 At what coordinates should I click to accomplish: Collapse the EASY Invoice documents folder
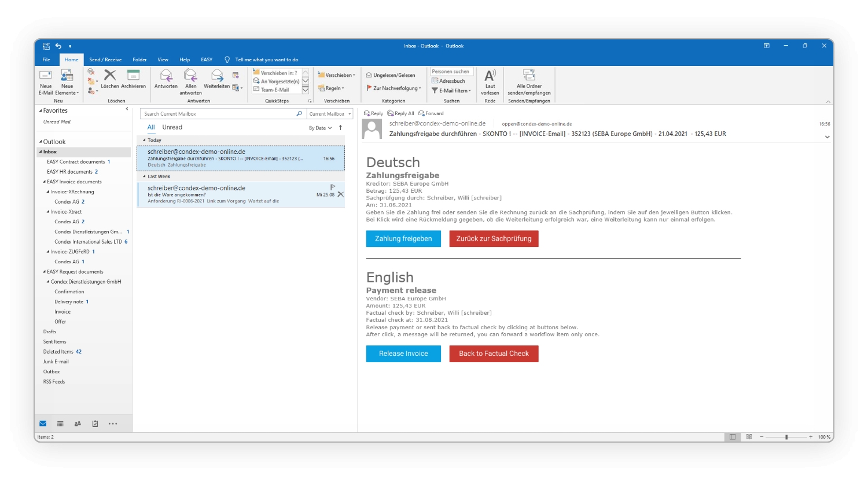click(45, 182)
